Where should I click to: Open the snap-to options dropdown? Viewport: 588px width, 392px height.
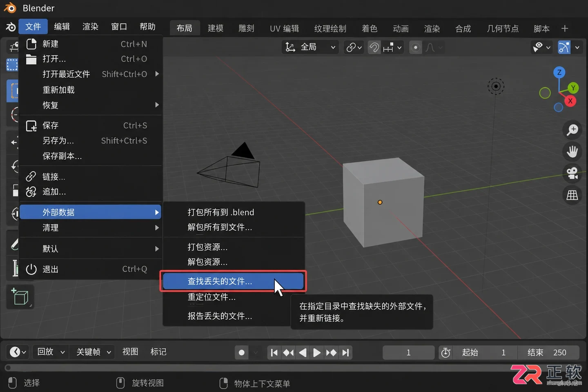(392, 47)
